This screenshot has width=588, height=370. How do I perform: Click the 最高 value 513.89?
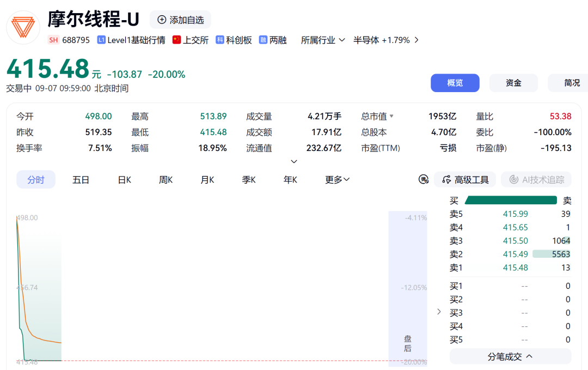[x=213, y=116]
